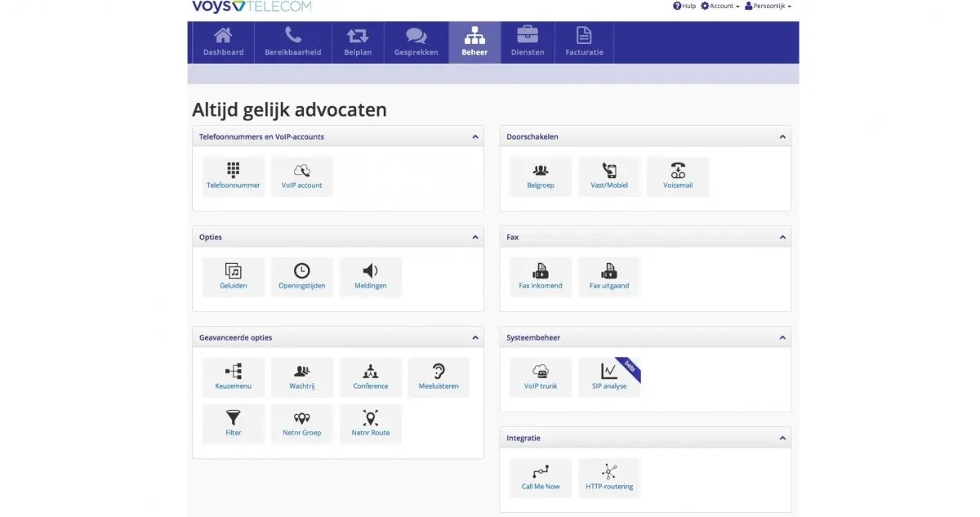Open the Netnr Groep tile
The image size is (980, 517).
302,424
